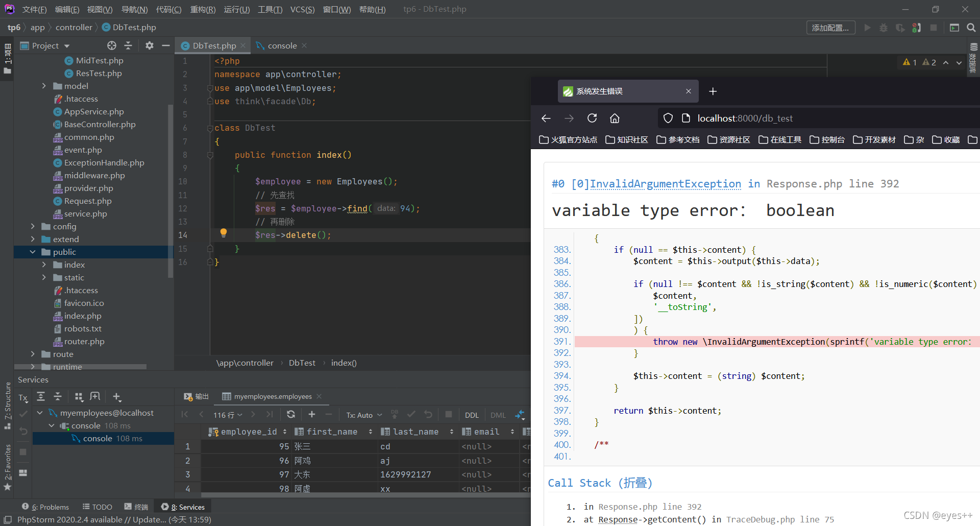
Task: Click the Project tree vertical scrollbar
Action: [170, 192]
